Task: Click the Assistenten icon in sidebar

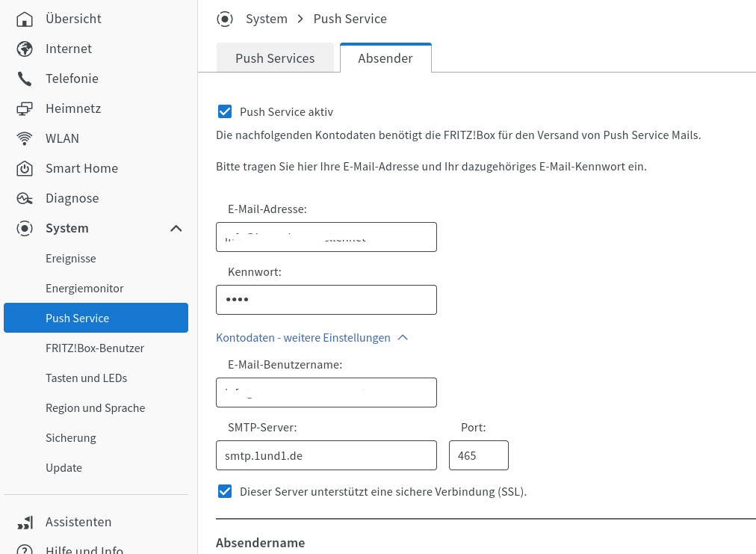Action: 25,522
